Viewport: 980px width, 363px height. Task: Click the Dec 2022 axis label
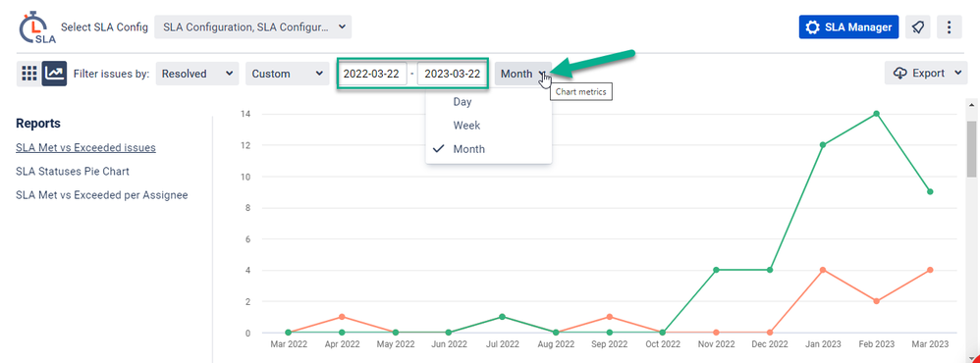tap(770, 344)
